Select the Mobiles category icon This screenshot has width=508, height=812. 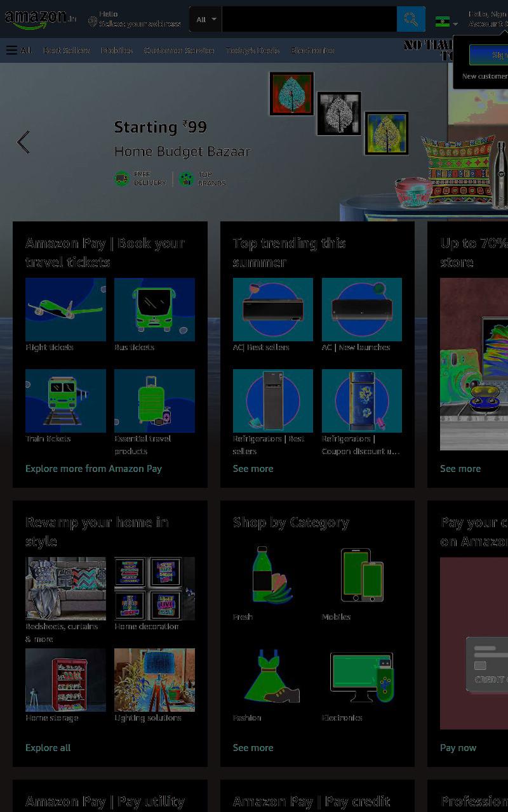(x=362, y=575)
